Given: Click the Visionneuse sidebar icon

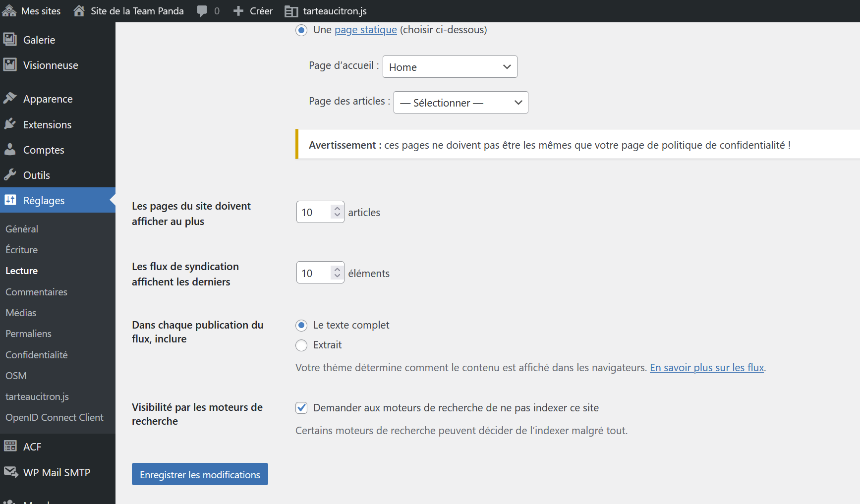Looking at the screenshot, I should (x=10, y=65).
